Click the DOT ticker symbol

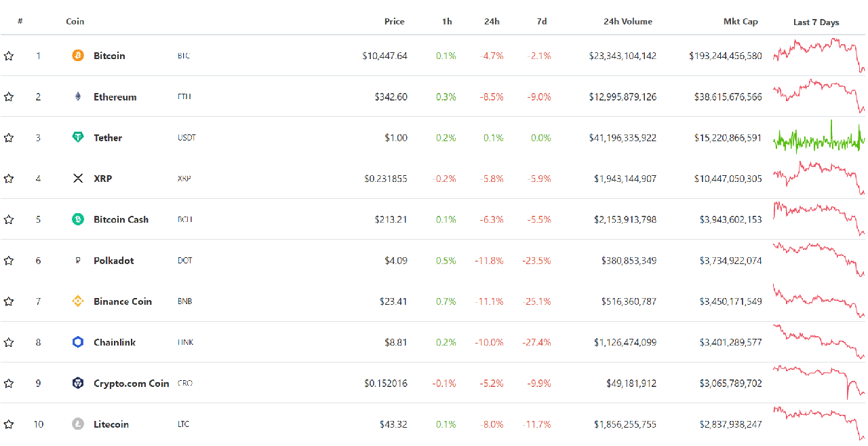[184, 260]
